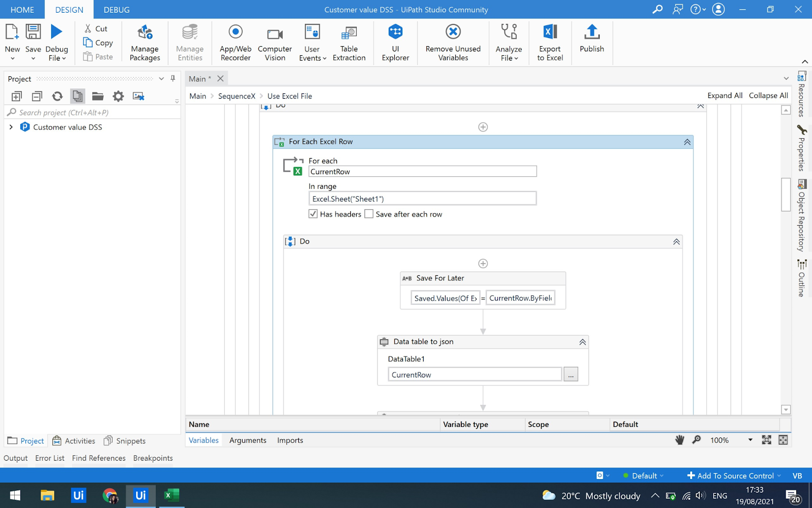Open the zoom percentage dropdown

coord(750,440)
